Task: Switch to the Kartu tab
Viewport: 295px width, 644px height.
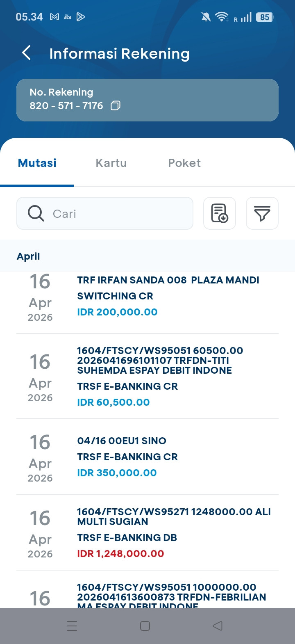Action: [x=111, y=163]
